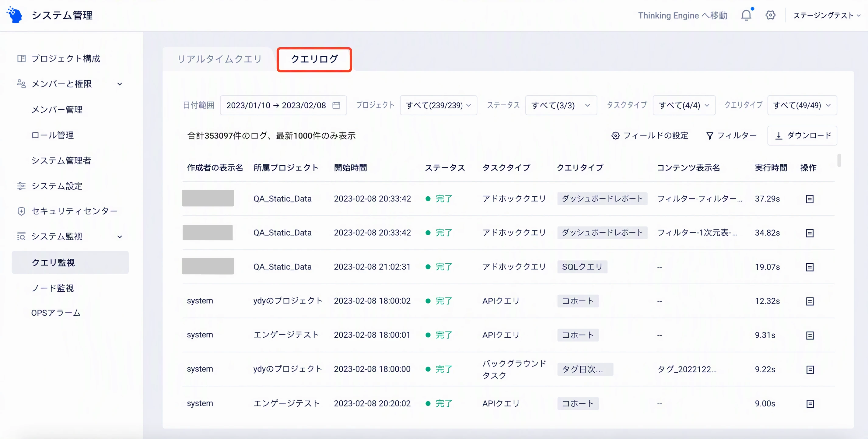The width and height of the screenshot is (868, 439).
Task: Click the 2023-02-08 18:00:00 start time
Action: [x=372, y=369]
